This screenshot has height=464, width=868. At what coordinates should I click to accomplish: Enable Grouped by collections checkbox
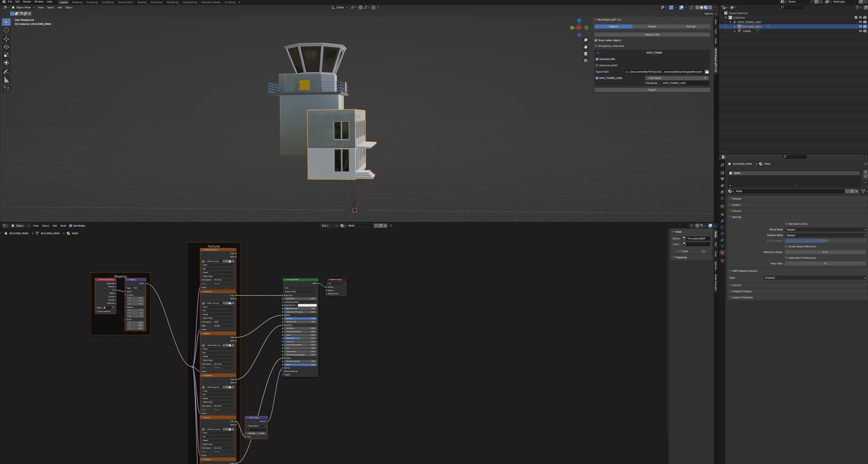pos(596,46)
